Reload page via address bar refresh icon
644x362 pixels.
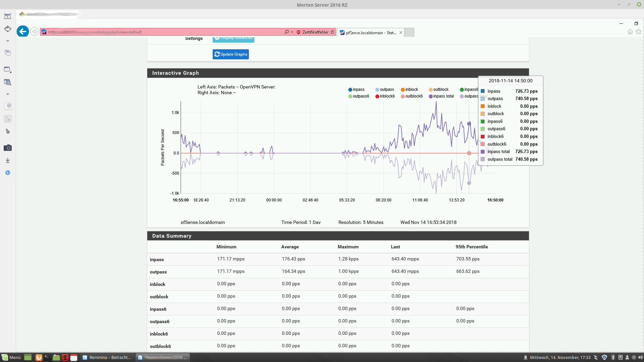332,32
